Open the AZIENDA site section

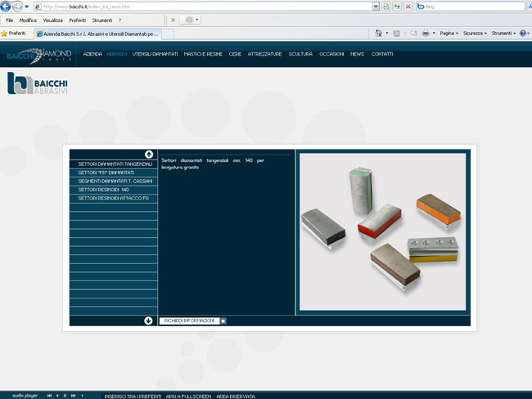(92, 54)
